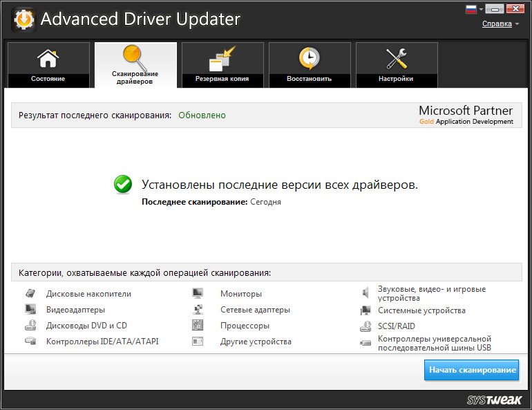Click the green checkmark status icon
Viewport: 532px width, 410px height.
[123, 185]
